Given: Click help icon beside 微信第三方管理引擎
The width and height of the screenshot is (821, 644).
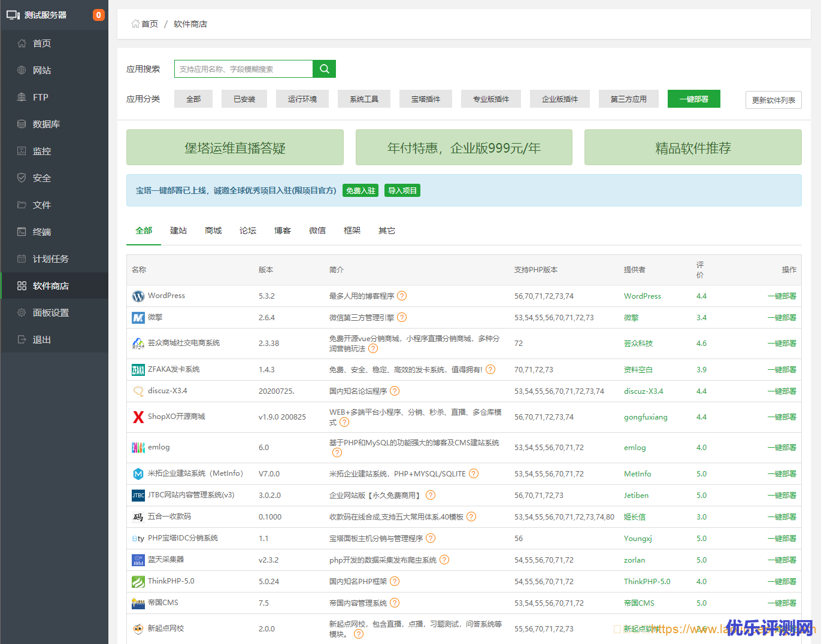Looking at the screenshot, I should pyautogui.click(x=402, y=317).
